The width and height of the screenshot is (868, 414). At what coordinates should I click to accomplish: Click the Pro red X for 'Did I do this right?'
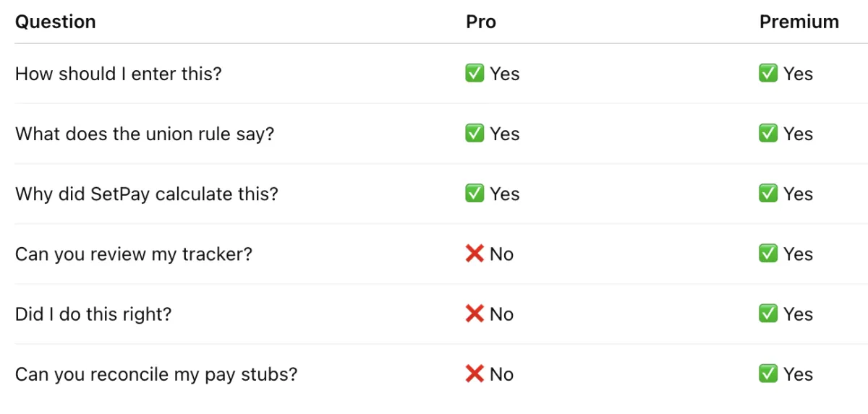pos(475,314)
